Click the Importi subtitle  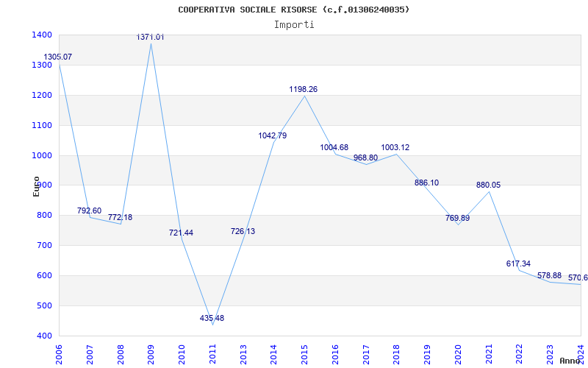tap(294, 25)
